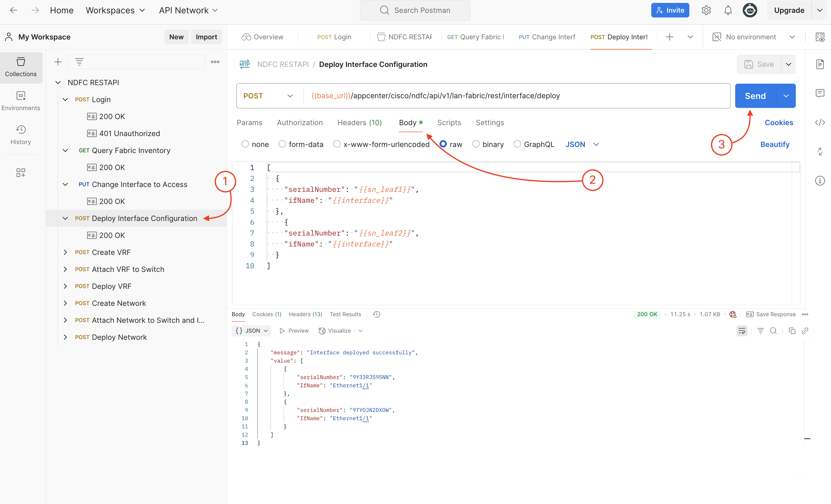
Task: Open the documentation icon in the right sidebar
Action: click(820, 64)
